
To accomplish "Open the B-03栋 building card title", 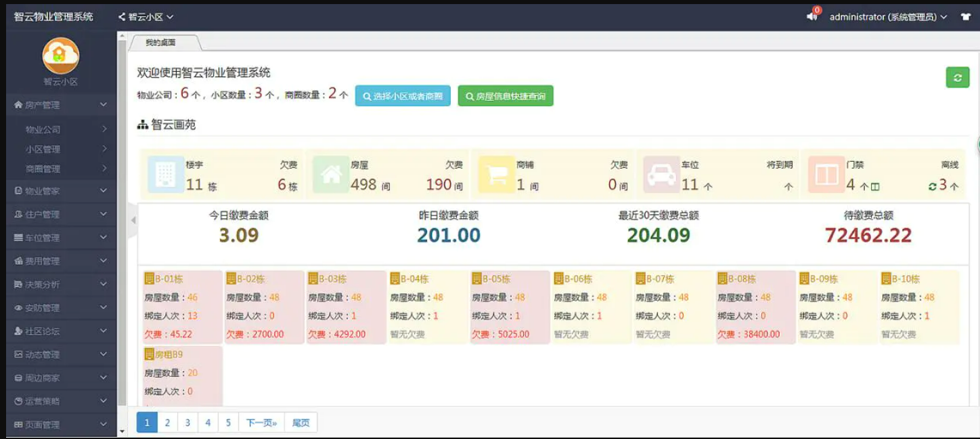I will [332, 278].
